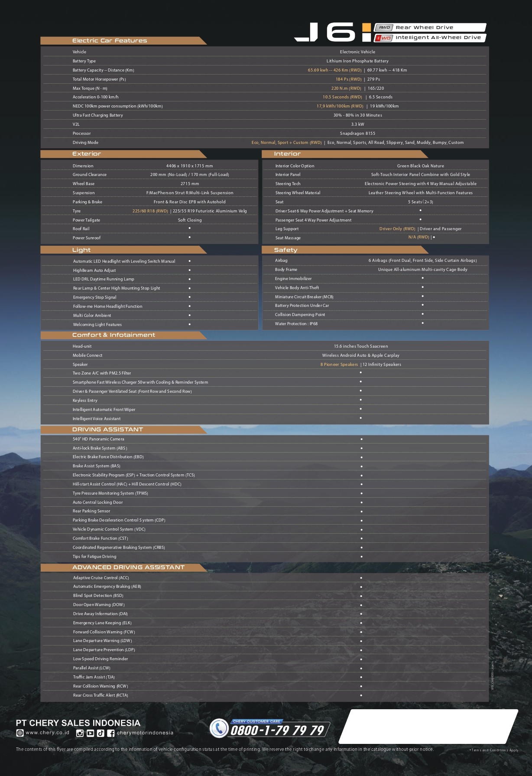Open the www.chery.co.id website link
Image resolution: width=532 pixels, height=776 pixels.
pos(47,733)
